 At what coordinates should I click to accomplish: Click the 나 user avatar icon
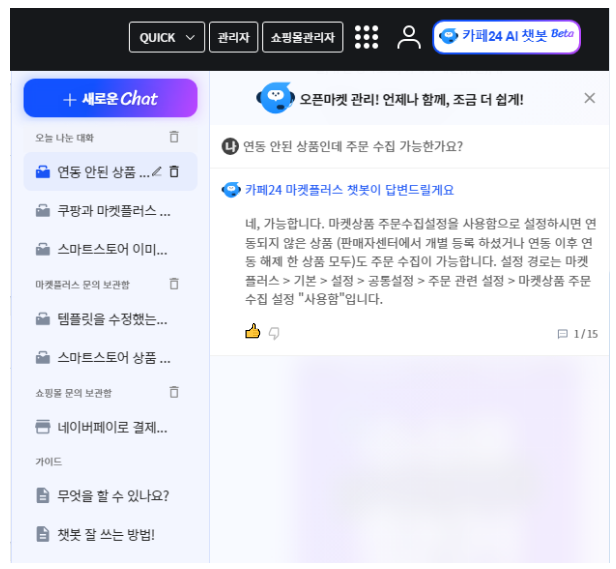(x=230, y=147)
